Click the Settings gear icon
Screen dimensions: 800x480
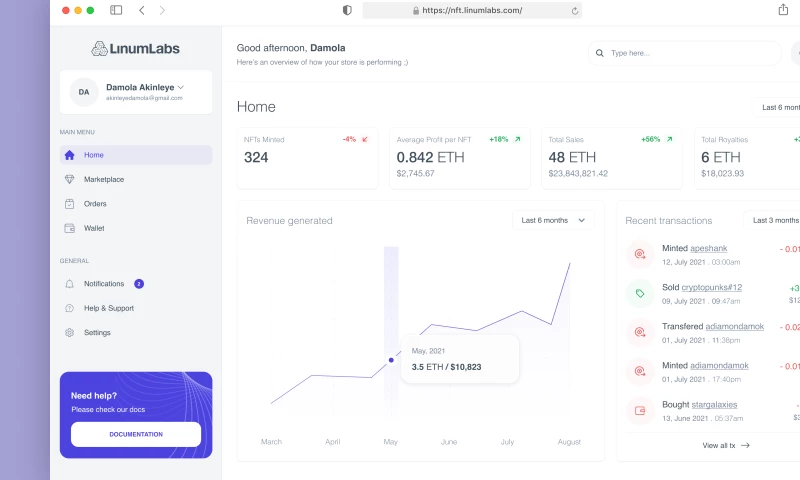[x=69, y=333]
